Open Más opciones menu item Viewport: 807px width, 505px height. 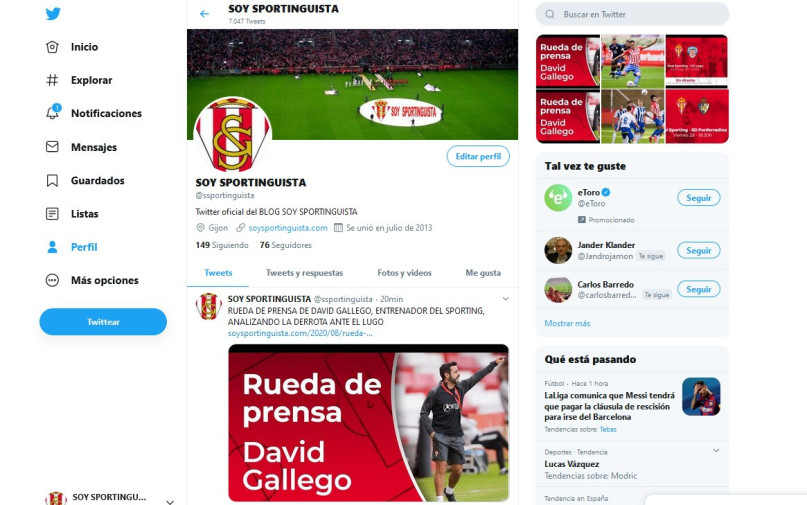pos(92,281)
